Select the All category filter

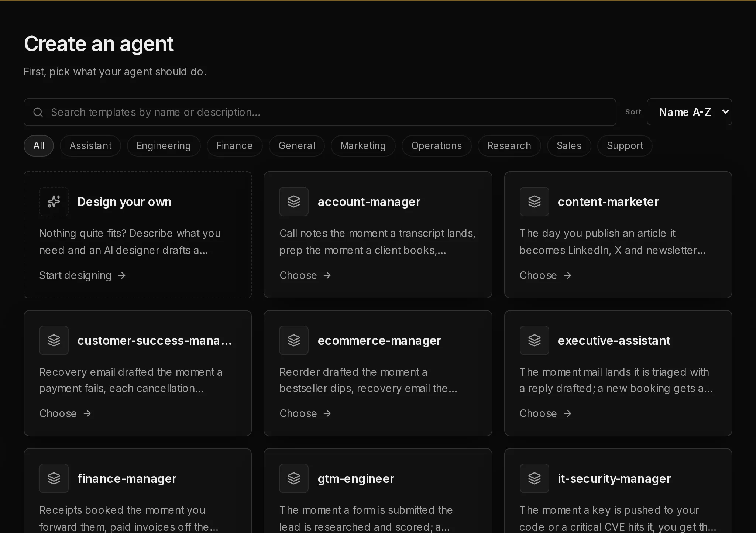tap(39, 146)
